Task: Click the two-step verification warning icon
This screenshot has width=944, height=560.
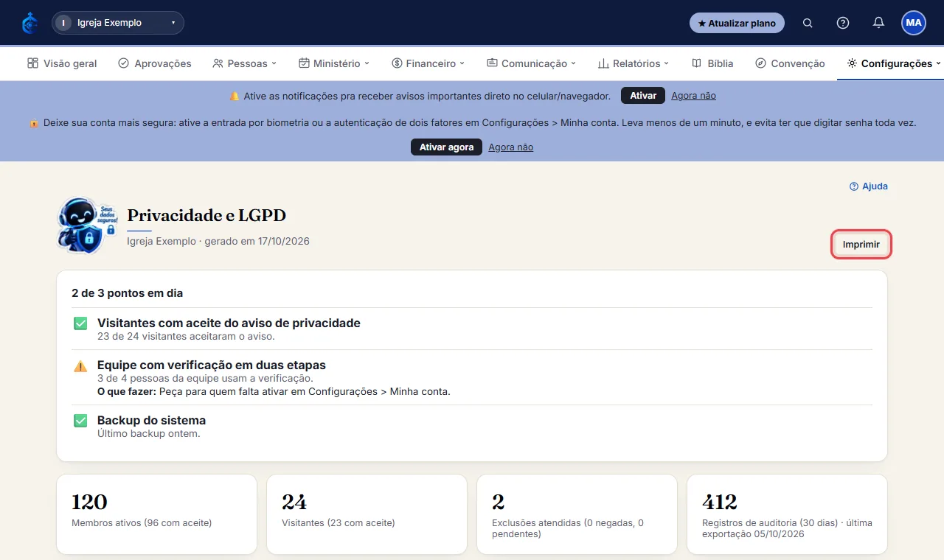Action: (80, 366)
